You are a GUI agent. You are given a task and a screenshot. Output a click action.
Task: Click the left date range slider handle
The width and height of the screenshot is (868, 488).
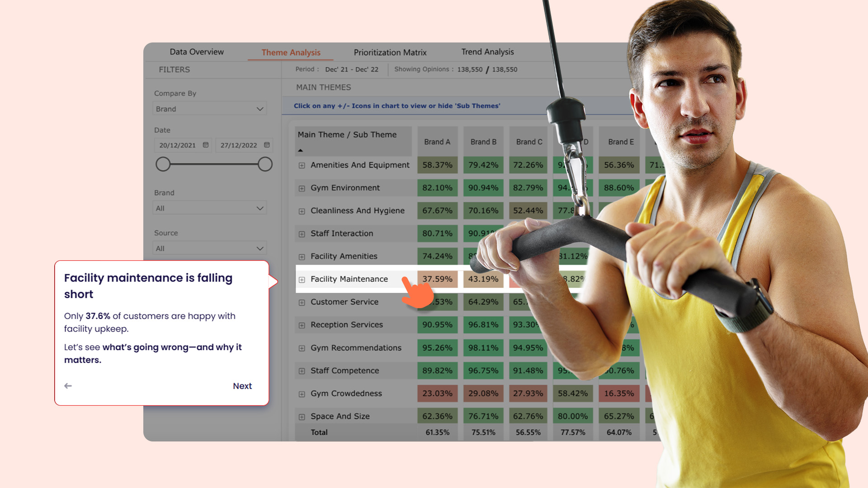(x=163, y=164)
